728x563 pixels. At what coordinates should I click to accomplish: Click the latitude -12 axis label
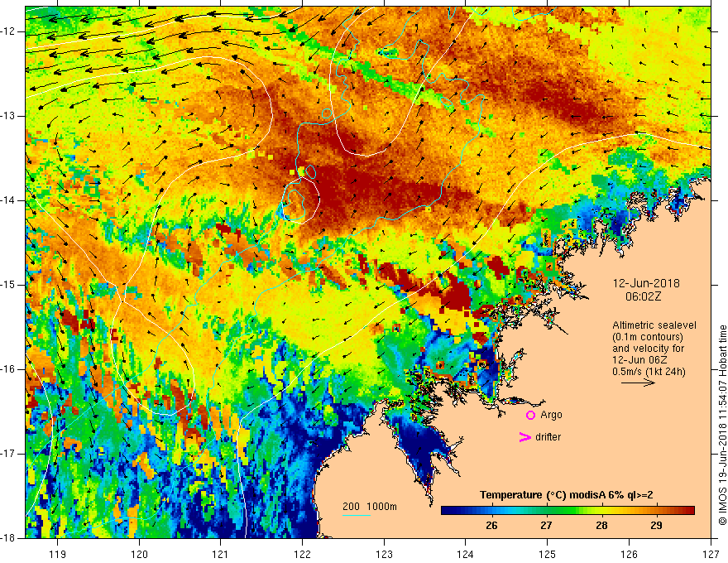[9, 31]
